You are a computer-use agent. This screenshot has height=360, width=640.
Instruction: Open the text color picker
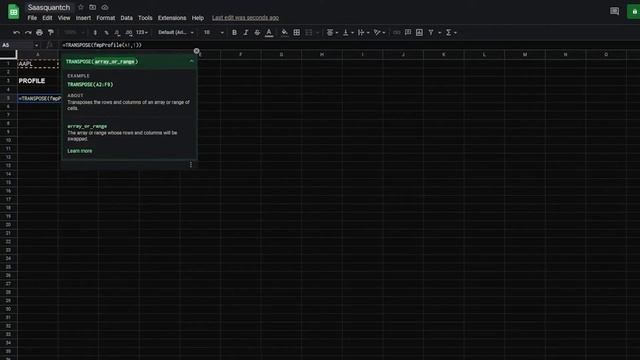tap(269, 32)
